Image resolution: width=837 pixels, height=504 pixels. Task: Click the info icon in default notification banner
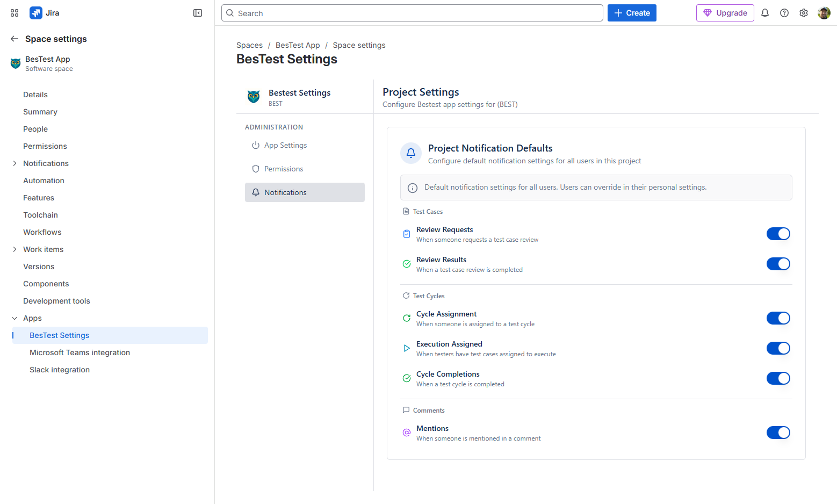coord(413,188)
